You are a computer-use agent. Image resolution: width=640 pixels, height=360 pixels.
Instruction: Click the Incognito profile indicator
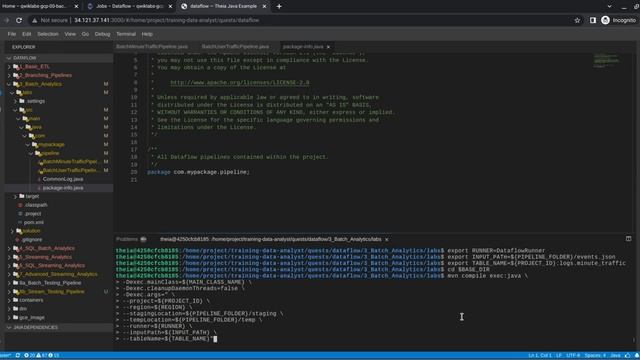[618, 20]
